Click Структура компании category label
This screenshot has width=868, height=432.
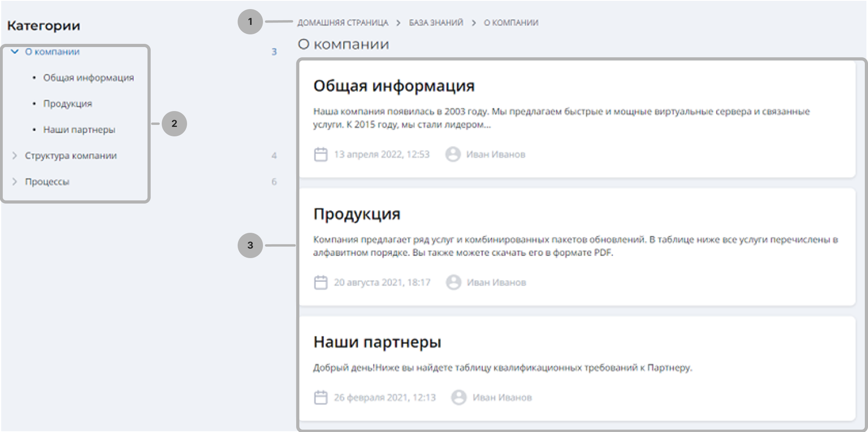pyautogui.click(x=71, y=156)
